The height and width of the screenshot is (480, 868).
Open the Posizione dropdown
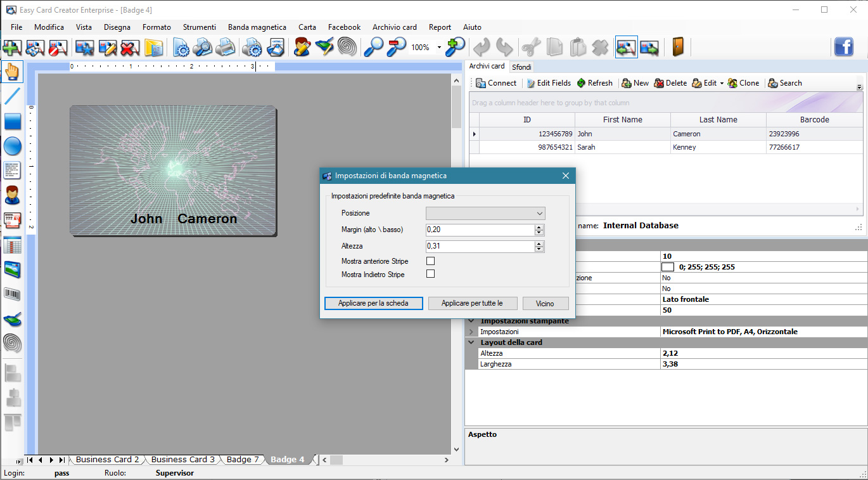click(485, 213)
